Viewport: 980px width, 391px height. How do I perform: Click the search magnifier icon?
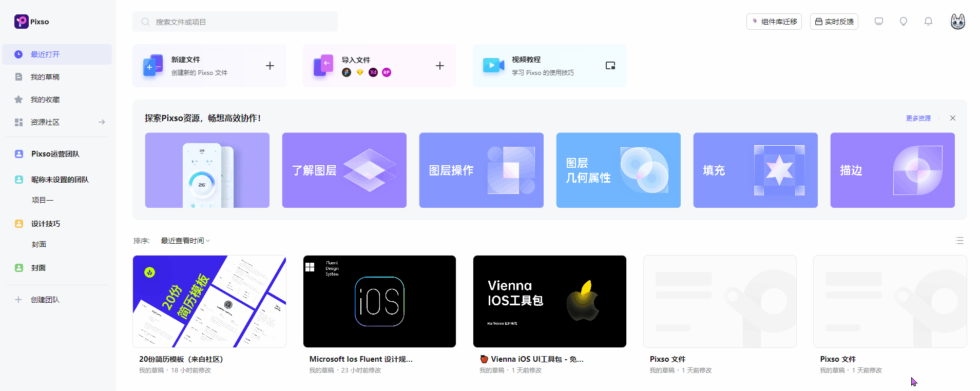point(145,22)
